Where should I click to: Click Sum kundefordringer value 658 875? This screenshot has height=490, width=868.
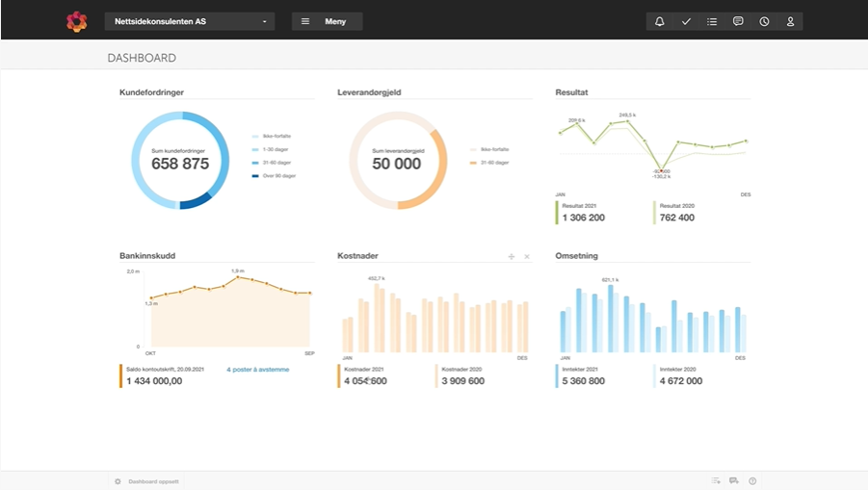(180, 164)
